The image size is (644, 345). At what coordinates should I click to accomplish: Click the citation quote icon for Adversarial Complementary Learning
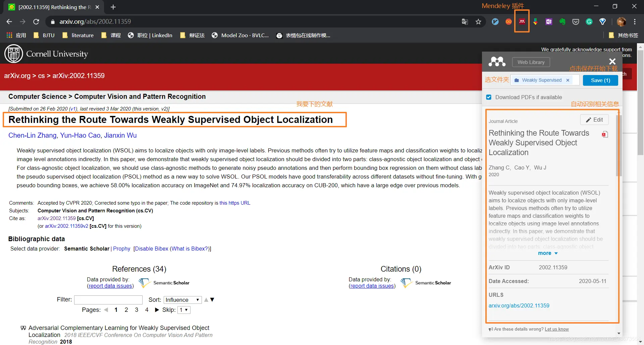23,328
